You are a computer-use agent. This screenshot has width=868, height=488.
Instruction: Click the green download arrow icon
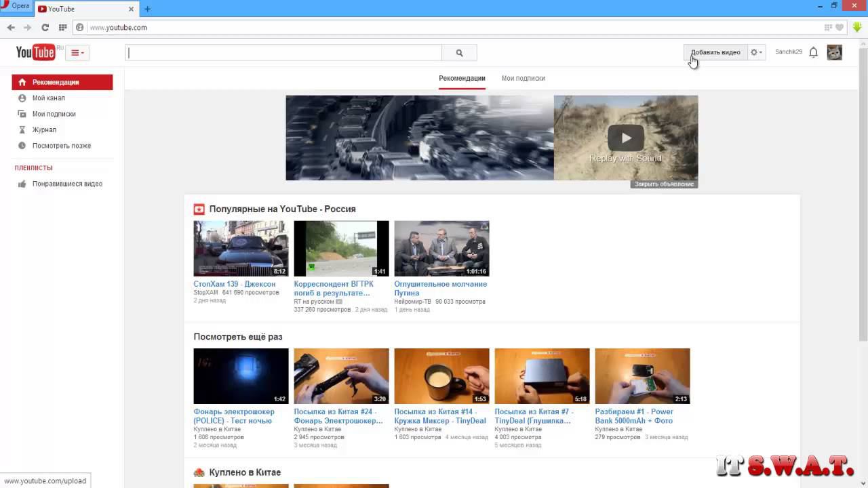coord(857,28)
